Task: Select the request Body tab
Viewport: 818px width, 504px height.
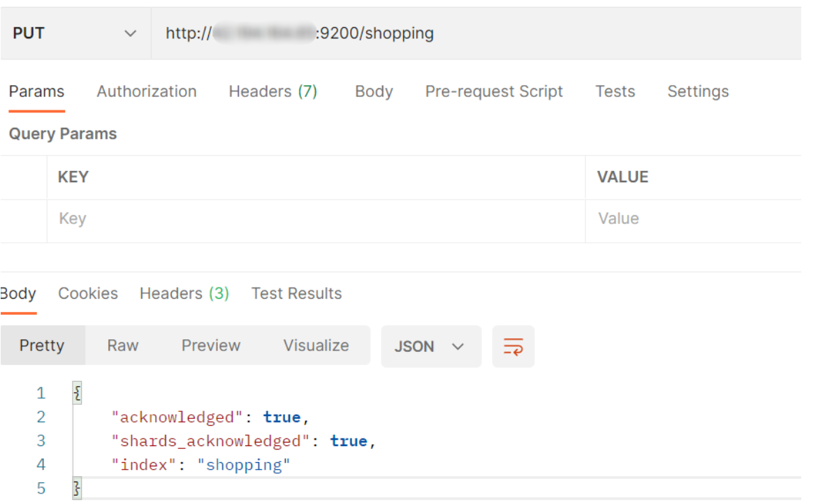Action: (374, 91)
